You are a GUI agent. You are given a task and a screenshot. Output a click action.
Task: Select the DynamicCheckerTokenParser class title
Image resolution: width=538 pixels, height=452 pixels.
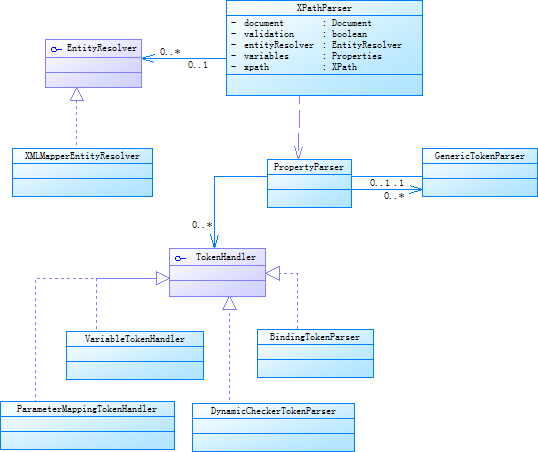coord(273,411)
